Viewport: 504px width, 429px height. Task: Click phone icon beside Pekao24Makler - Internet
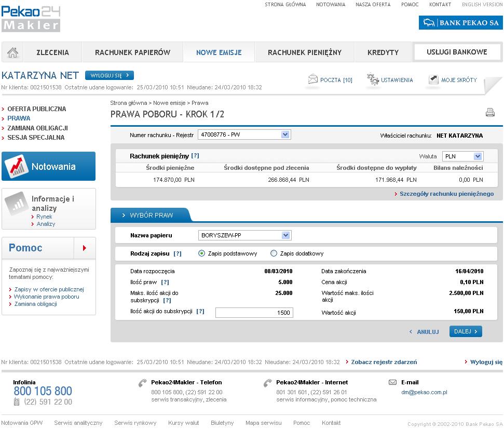coord(267,383)
